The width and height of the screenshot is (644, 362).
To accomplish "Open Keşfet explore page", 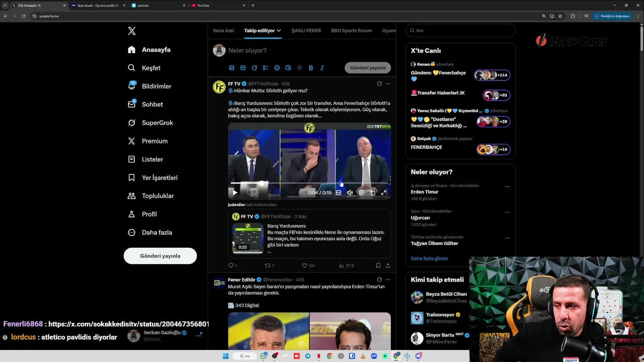I will coord(144,68).
